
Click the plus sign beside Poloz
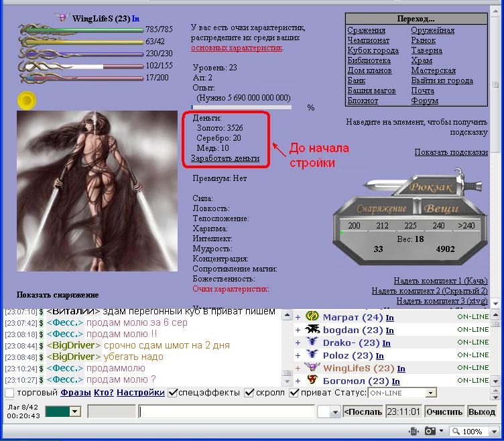click(x=298, y=355)
